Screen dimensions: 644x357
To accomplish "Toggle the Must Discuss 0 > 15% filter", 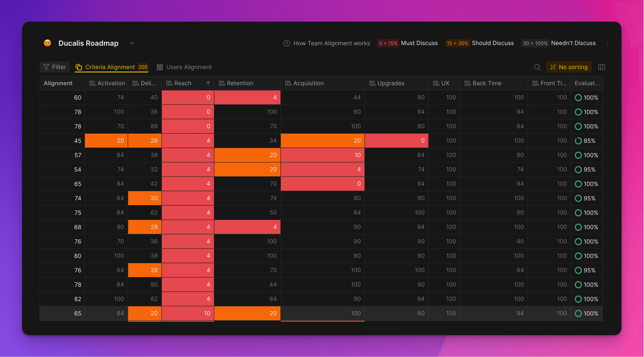I will click(388, 43).
